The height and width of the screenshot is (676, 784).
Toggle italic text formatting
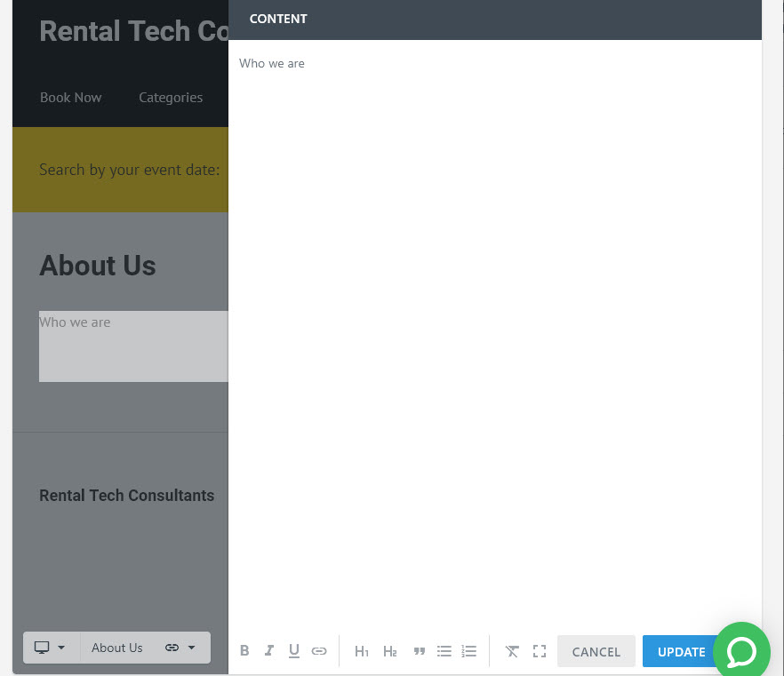click(x=269, y=650)
